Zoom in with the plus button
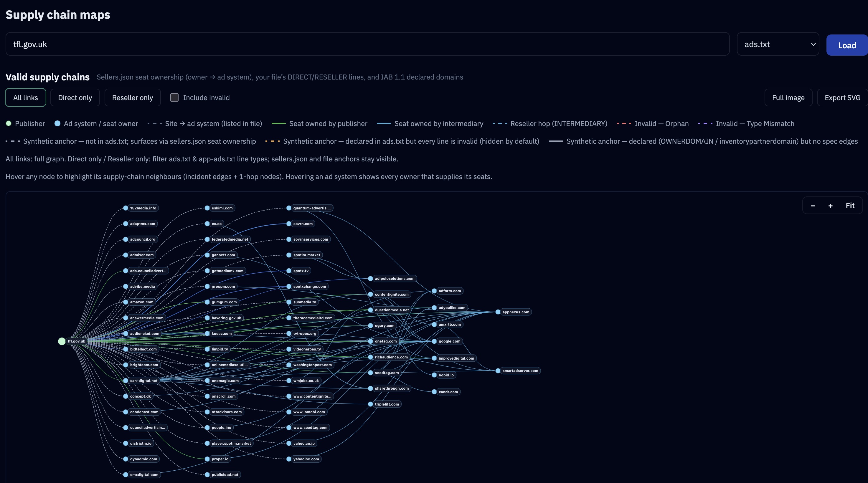This screenshot has height=483, width=868. 830,206
